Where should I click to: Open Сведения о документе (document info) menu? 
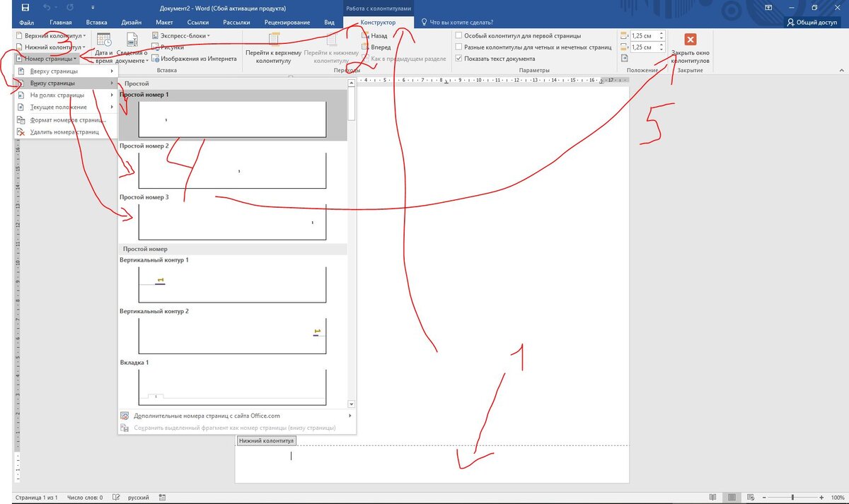pyautogui.click(x=132, y=48)
